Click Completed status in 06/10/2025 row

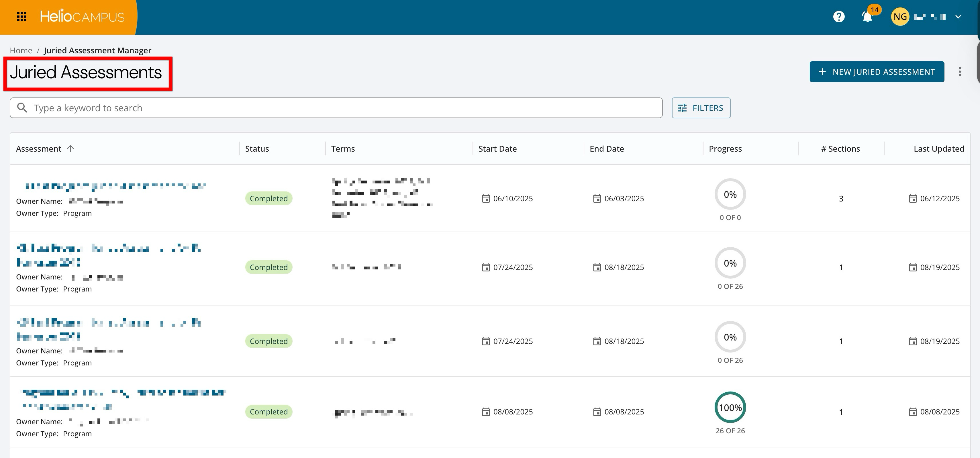pyautogui.click(x=268, y=198)
